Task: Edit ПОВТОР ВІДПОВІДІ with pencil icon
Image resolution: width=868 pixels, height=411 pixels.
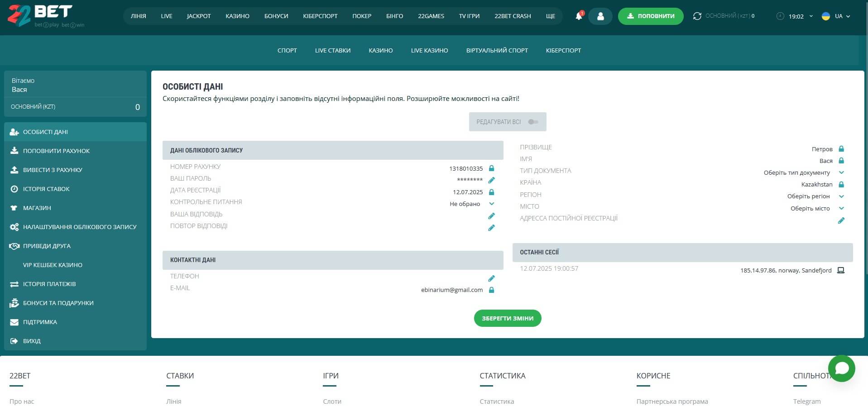Action: [x=491, y=228]
